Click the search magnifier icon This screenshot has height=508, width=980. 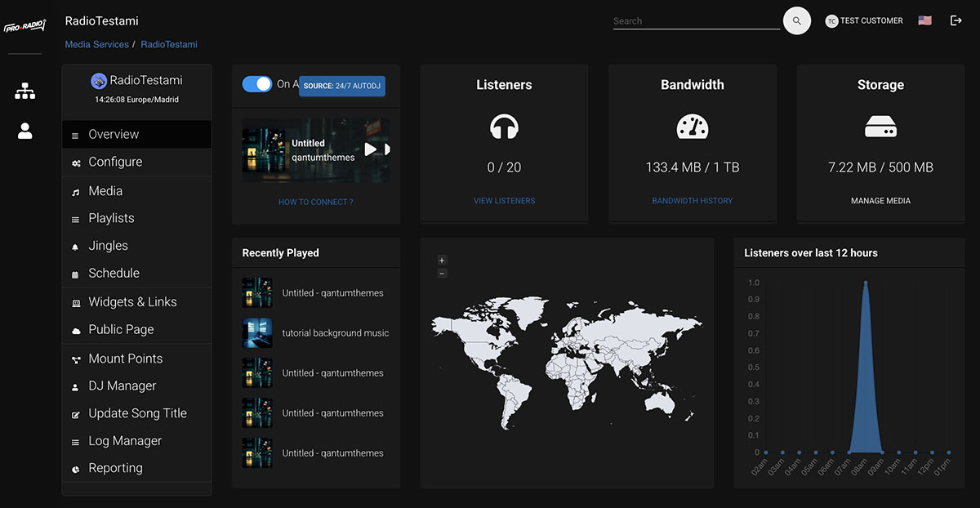point(796,20)
